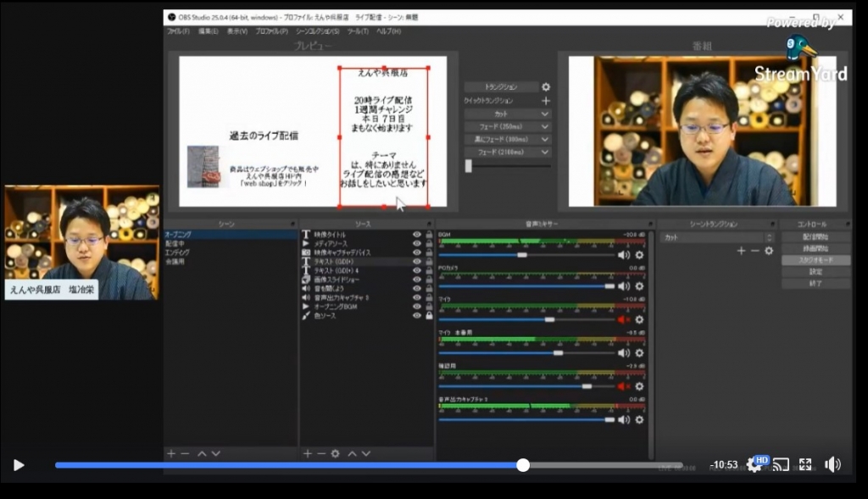868x499 pixels.
Task: Toggle スタジオモード button
Action: click(815, 260)
